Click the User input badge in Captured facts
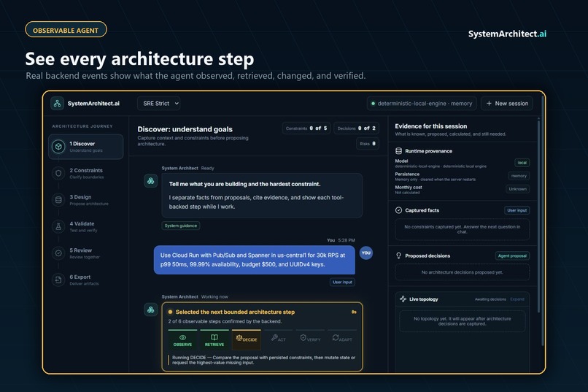Image resolution: width=588 pixels, height=392 pixels. [x=517, y=210]
